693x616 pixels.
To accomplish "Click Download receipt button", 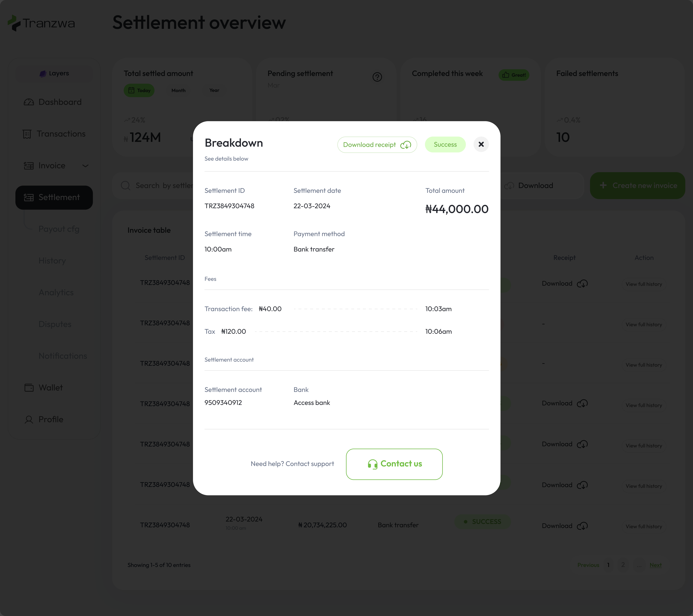I will click(377, 145).
